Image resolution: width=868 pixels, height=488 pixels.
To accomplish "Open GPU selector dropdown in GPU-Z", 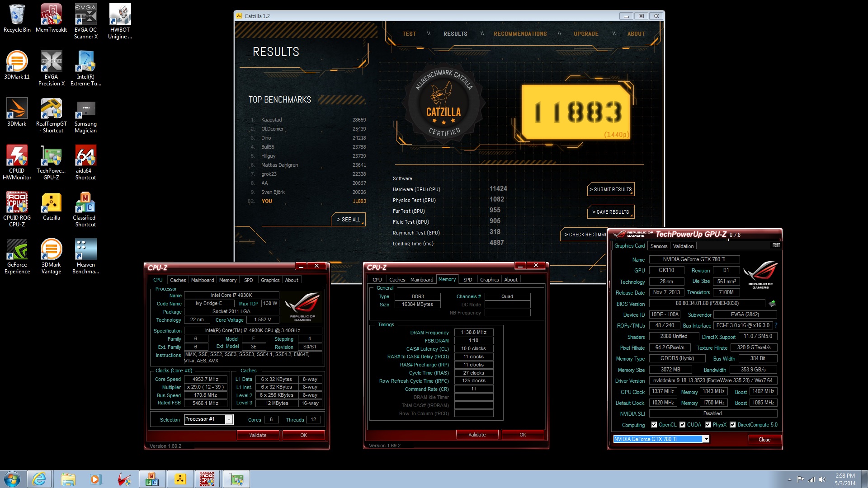I will [x=706, y=439].
